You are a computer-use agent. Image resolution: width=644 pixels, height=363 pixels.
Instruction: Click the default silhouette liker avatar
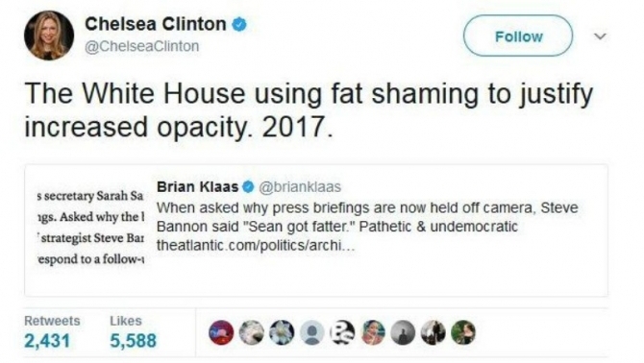point(312,332)
